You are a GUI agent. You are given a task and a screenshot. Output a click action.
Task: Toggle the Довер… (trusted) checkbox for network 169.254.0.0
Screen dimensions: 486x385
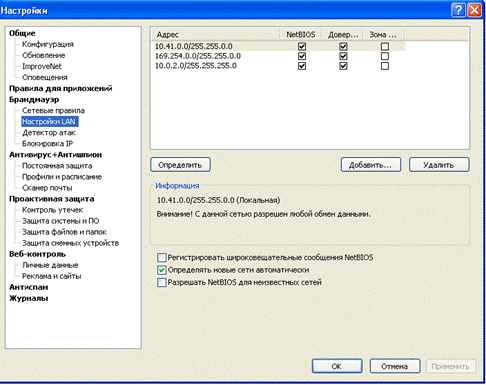pos(343,56)
